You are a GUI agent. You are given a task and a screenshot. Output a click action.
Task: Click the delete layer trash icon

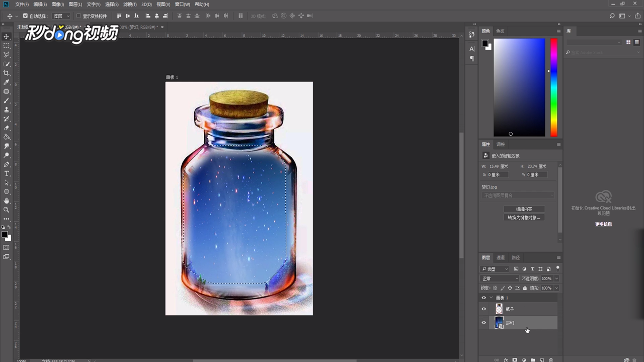pyautogui.click(x=551, y=360)
